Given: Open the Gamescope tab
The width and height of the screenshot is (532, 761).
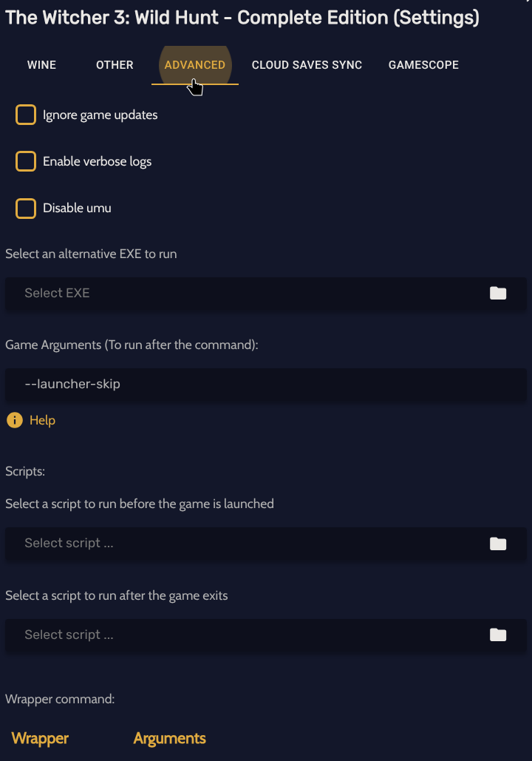Looking at the screenshot, I should (423, 65).
